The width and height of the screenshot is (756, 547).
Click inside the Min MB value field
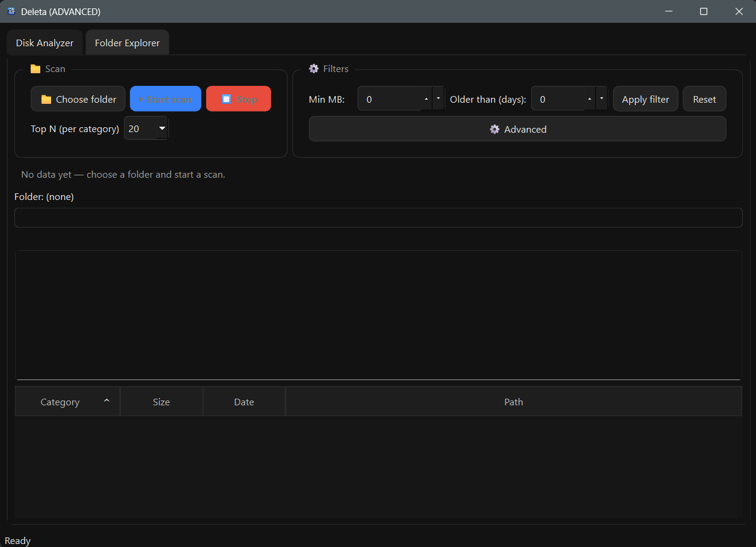389,99
